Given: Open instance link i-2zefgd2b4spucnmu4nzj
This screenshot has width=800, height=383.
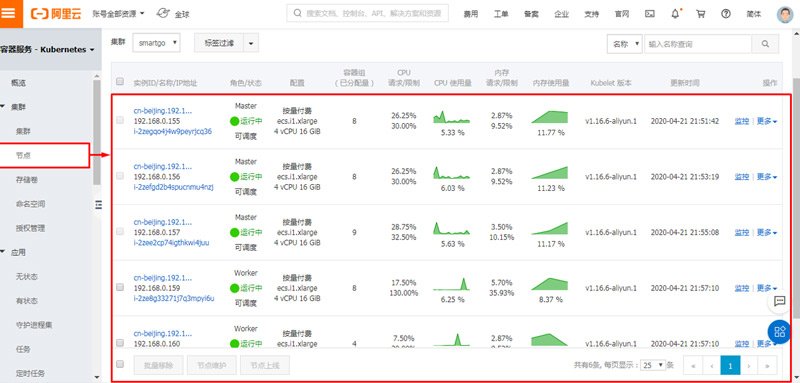Looking at the screenshot, I should pos(173,187).
